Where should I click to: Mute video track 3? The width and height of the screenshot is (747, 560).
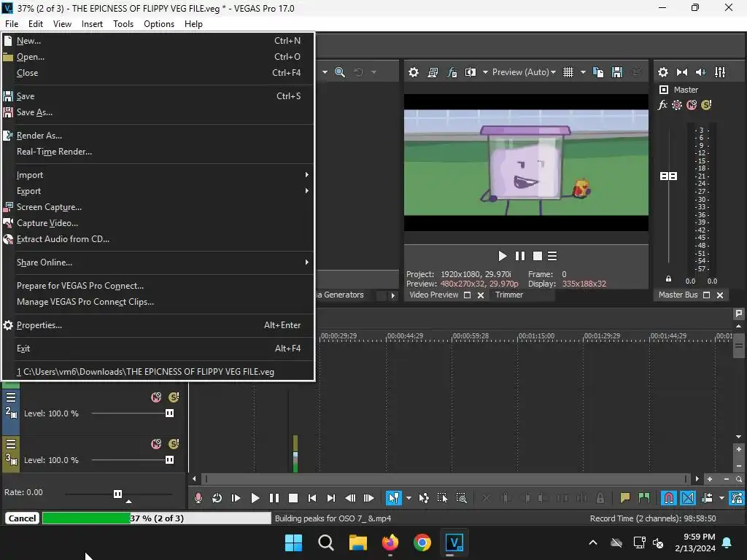[x=156, y=444]
